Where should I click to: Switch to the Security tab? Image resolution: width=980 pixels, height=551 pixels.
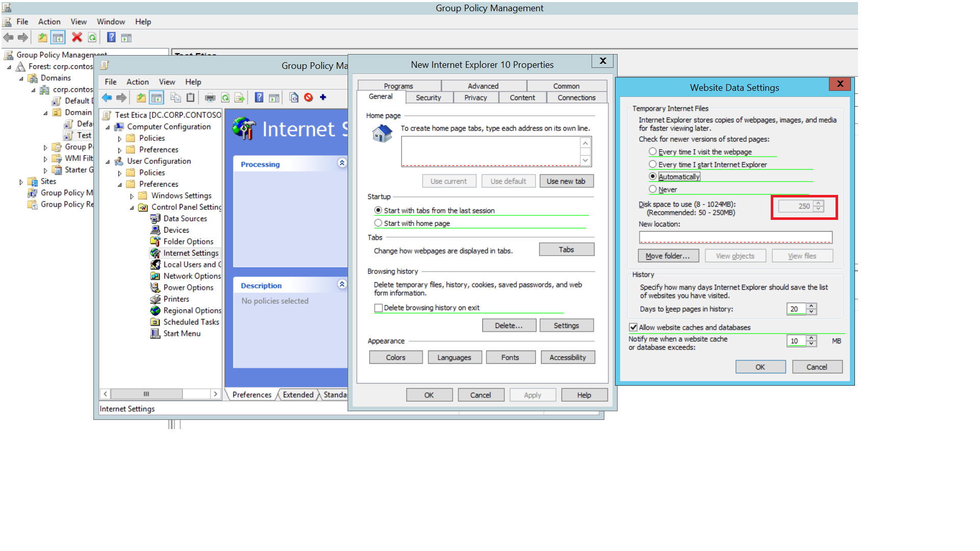pyautogui.click(x=428, y=97)
